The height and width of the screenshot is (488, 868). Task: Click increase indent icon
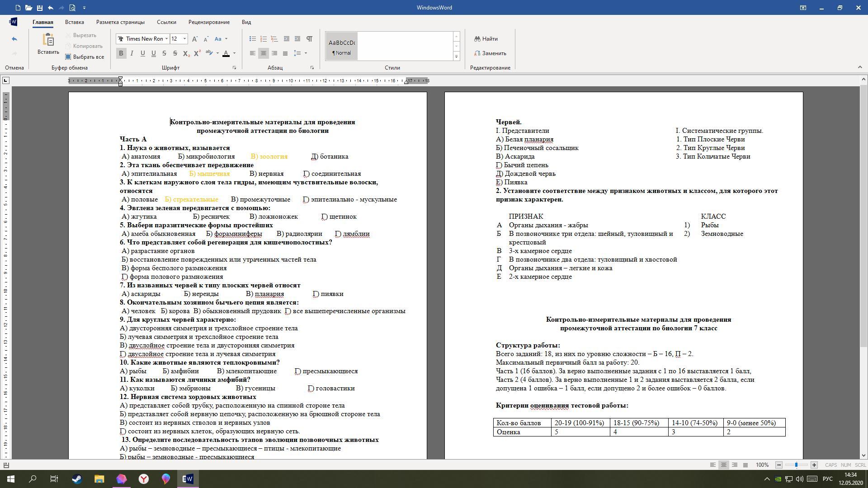point(297,39)
